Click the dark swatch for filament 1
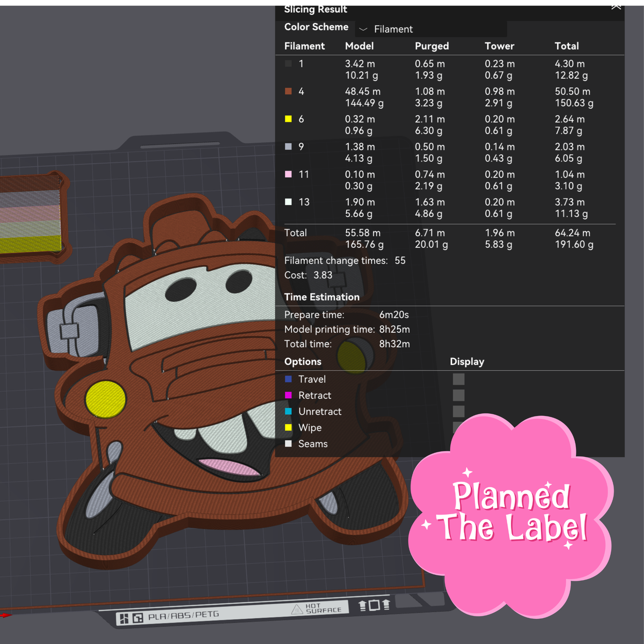644x644 pixels. click(288, 63)
